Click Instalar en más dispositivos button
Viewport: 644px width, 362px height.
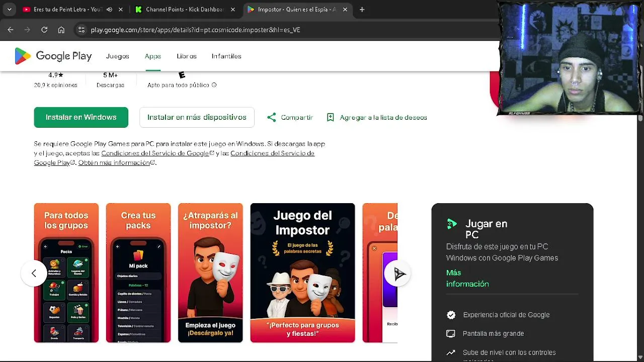click(x=197, y=117)
